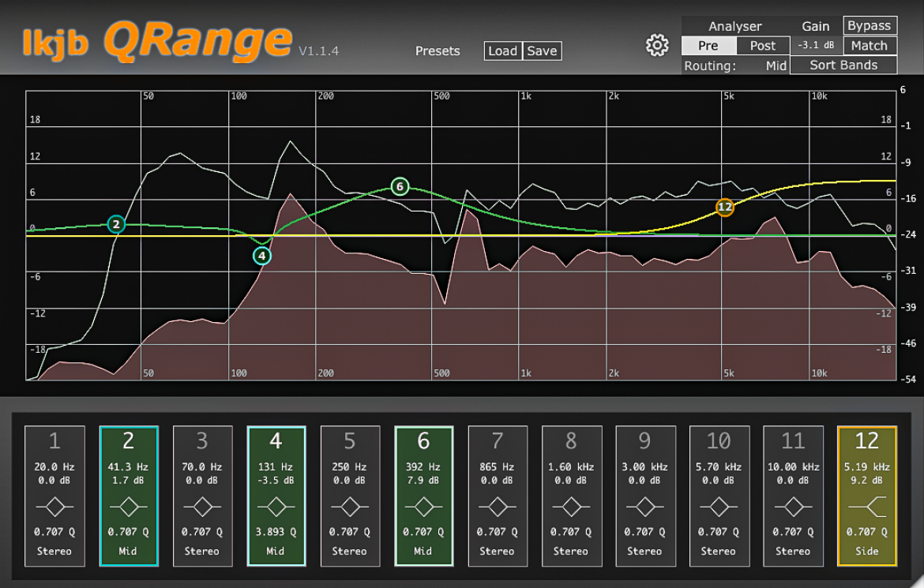The image size is (924, 588).
Task: Change band 12 Side channel mode
Action: point(867,552)
